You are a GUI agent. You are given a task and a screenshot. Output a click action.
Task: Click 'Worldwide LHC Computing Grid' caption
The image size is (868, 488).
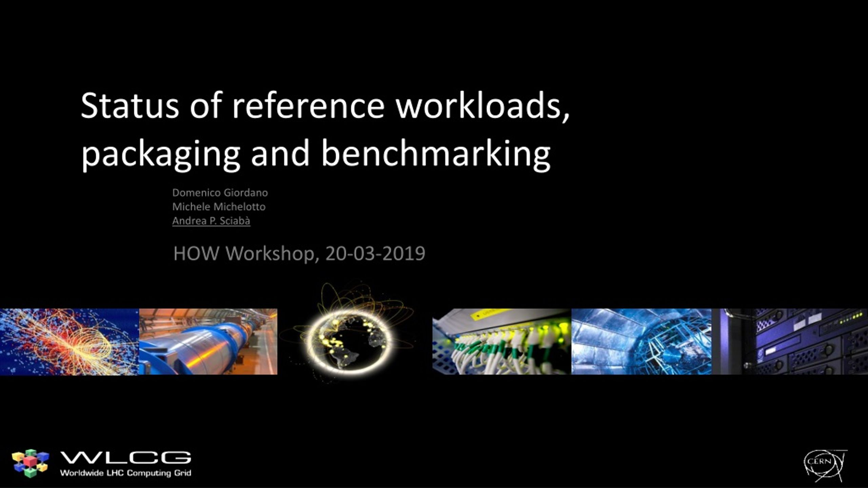click(125, 473)
